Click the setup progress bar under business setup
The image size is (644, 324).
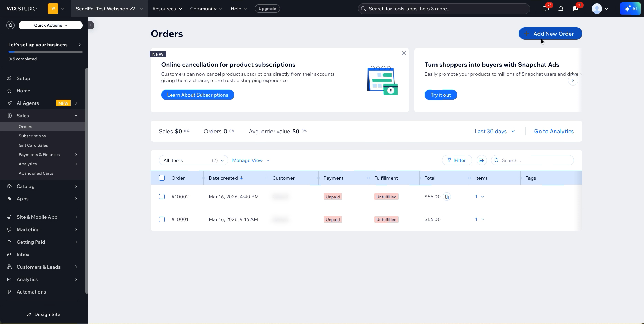click(x=45, y=52)
